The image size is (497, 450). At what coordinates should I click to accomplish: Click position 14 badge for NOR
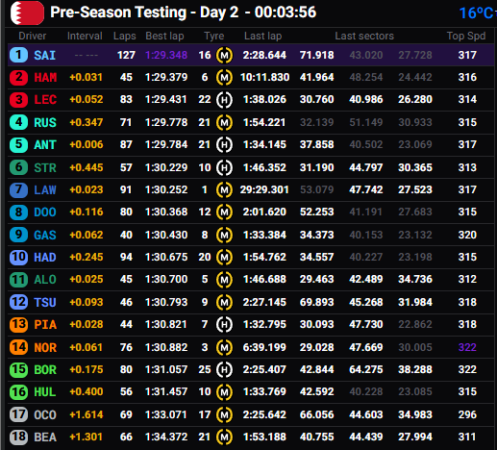[x=19, y=347]
